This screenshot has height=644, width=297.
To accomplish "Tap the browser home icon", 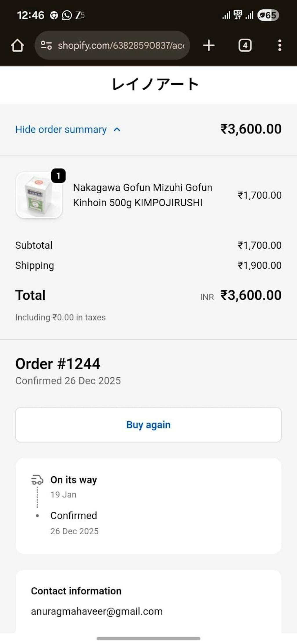I will [x=17, y=46].
